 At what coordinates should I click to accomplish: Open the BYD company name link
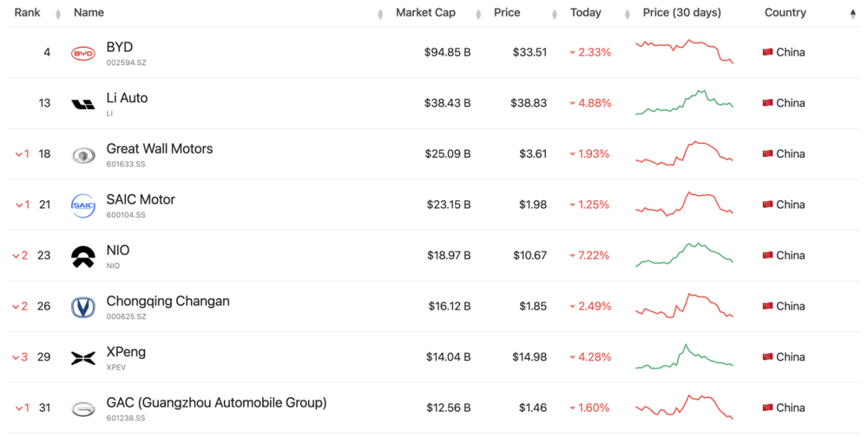[x=120, y=47]
